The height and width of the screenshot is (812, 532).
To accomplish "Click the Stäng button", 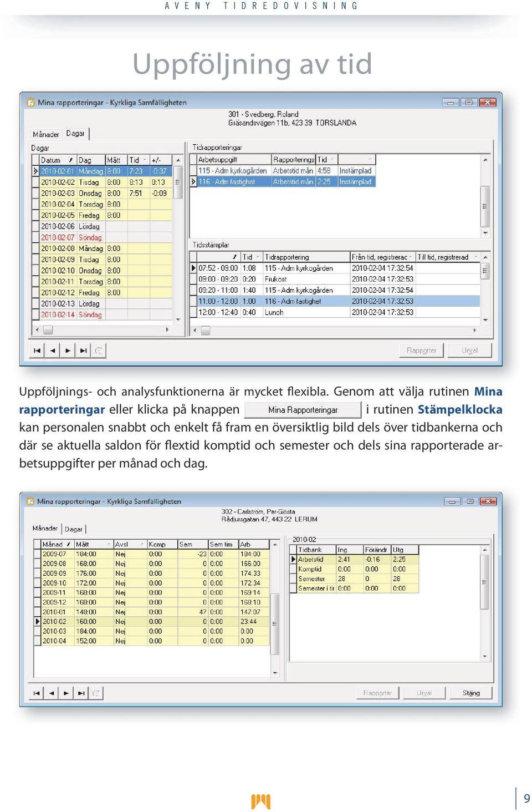I will tap(471, 693).
